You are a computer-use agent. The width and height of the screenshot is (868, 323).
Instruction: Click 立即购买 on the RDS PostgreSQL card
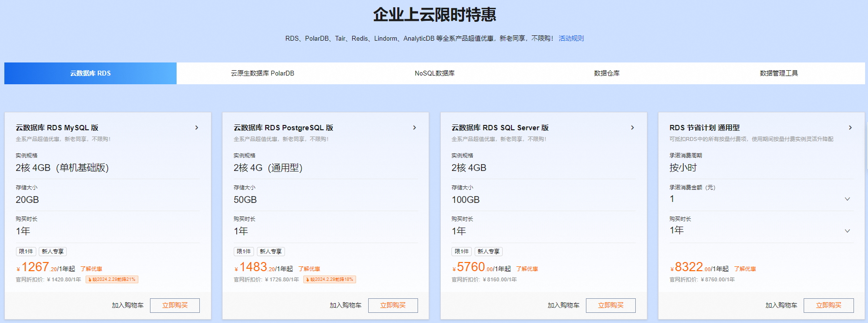pyautogui.click(x=393, y=306)
